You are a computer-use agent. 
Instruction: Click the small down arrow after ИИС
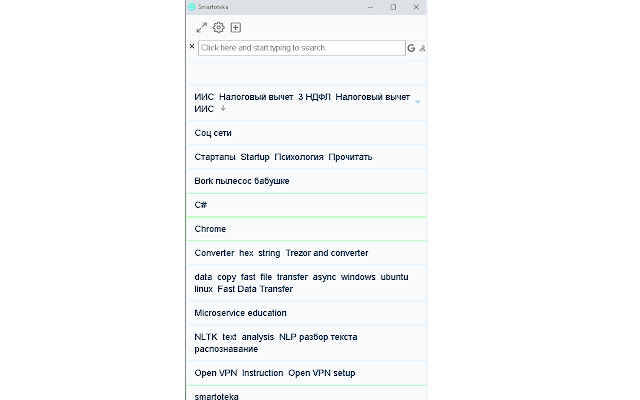pyautogui.click(x=223, y=108)
